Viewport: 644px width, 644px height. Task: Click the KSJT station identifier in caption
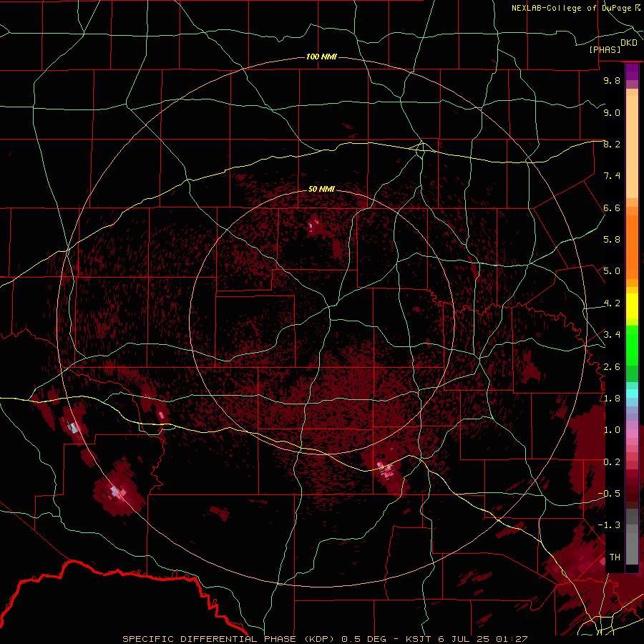tap(419, 639)
